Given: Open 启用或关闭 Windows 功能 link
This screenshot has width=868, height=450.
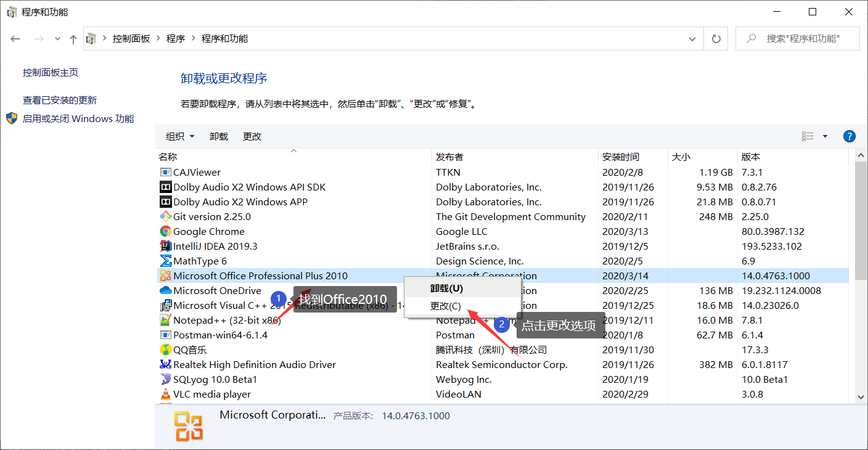Looking at the screenshot, I should [78, 118].
